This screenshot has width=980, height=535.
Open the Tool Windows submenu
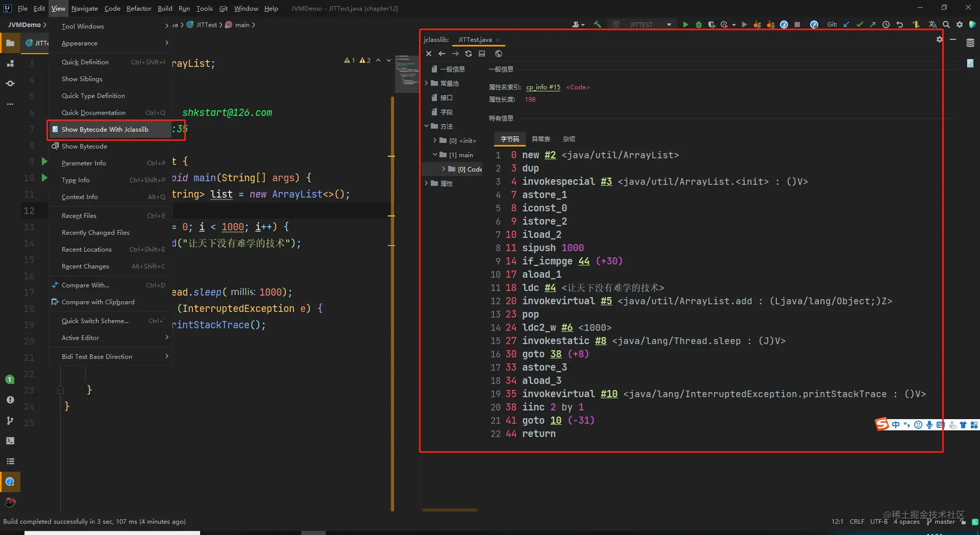[110, 26]
